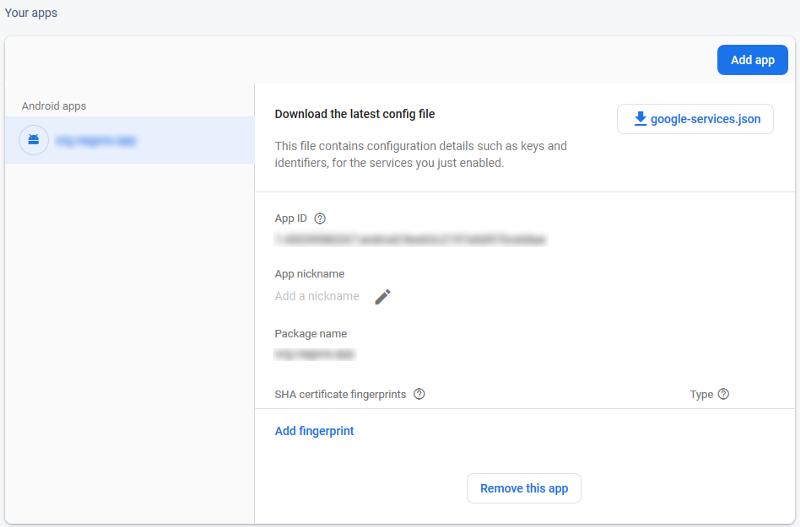Click the pencil icon to edit nickname
The width and height of the screenshot is (800, 527).
pos(382,296)
